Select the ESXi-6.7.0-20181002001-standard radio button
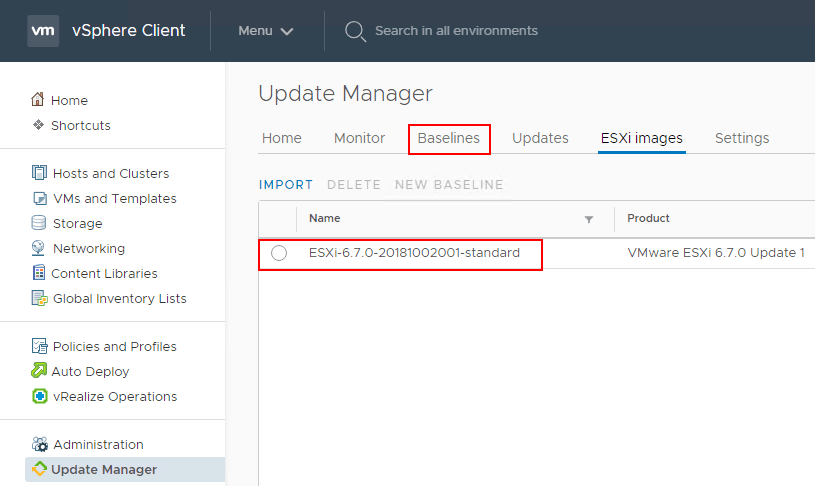The width and height of the screenshot is (815, 486). (x=279, y=253)
